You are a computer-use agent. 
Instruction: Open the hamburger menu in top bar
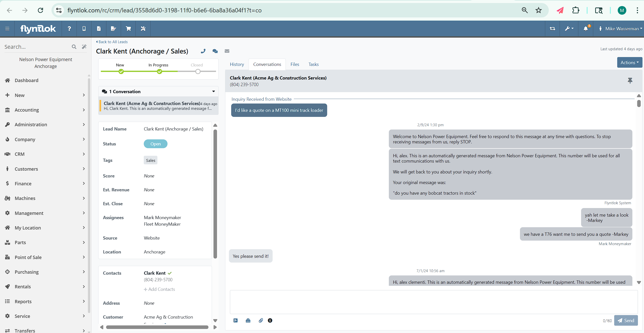7,29
